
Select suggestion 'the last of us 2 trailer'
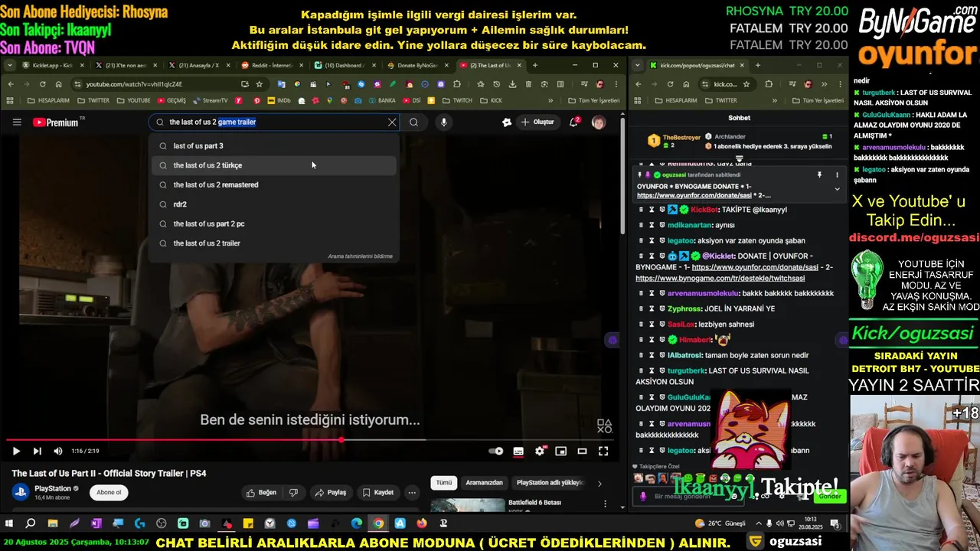(x=273, y=243)
